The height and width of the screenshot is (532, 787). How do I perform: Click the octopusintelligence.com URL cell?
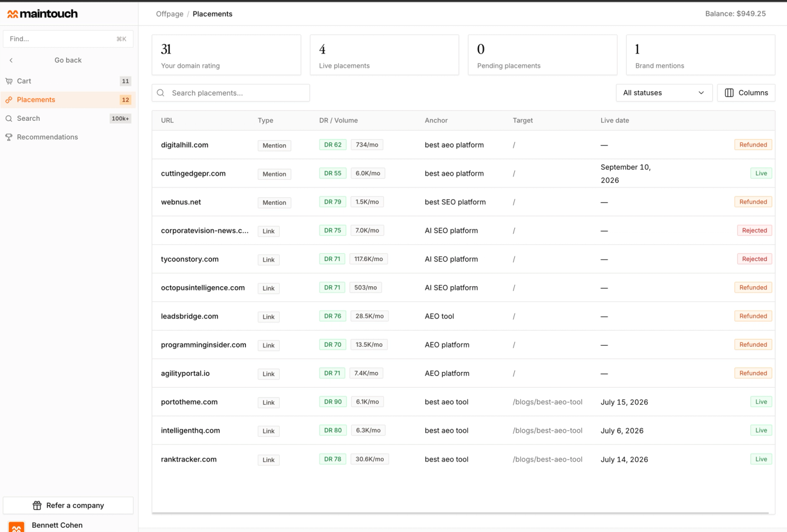203,288
